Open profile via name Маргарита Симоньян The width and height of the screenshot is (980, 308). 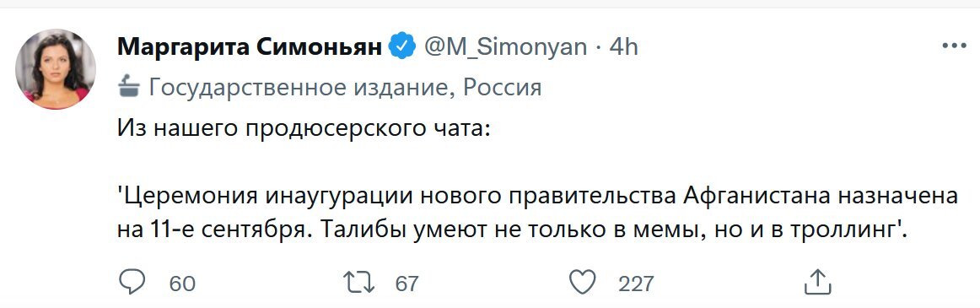coord(250,47)
